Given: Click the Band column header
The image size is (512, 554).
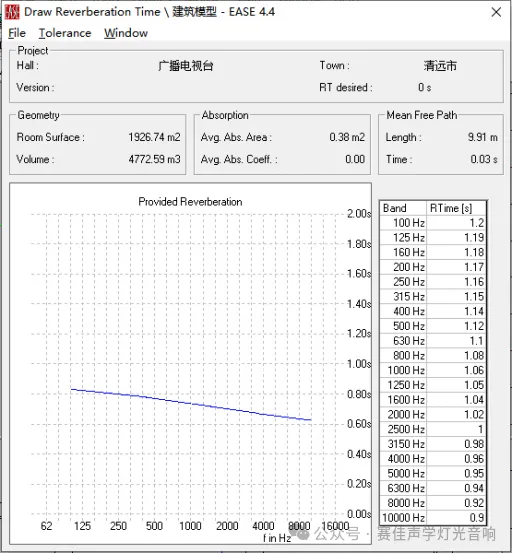Looking at the screenshot, I should pyautogui.click(x=403, y=208).
